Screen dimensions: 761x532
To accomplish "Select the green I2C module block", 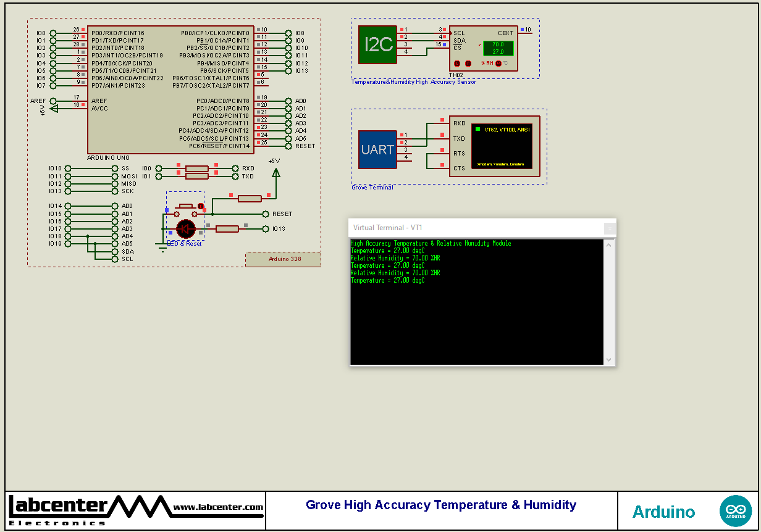I will 377,44.
